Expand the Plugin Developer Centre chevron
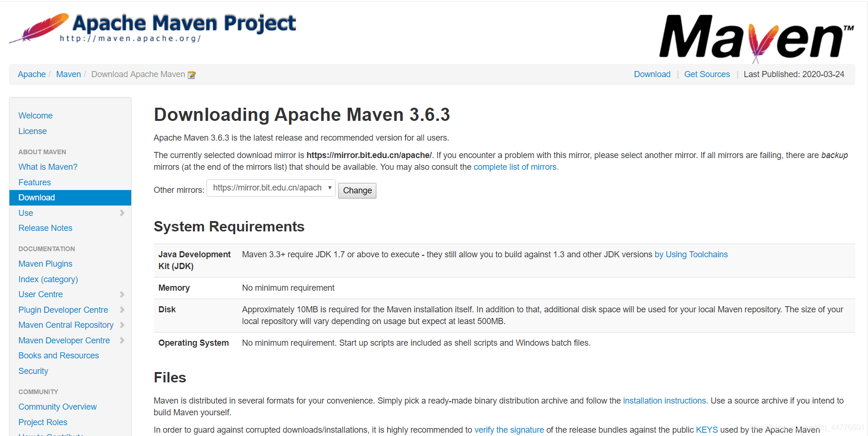The width and height of the screenshot is (868, 436). [122, 310]
